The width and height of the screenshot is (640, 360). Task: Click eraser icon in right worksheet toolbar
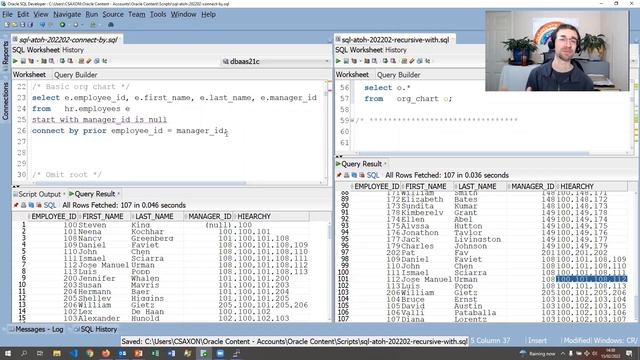(x=411, y=61)
